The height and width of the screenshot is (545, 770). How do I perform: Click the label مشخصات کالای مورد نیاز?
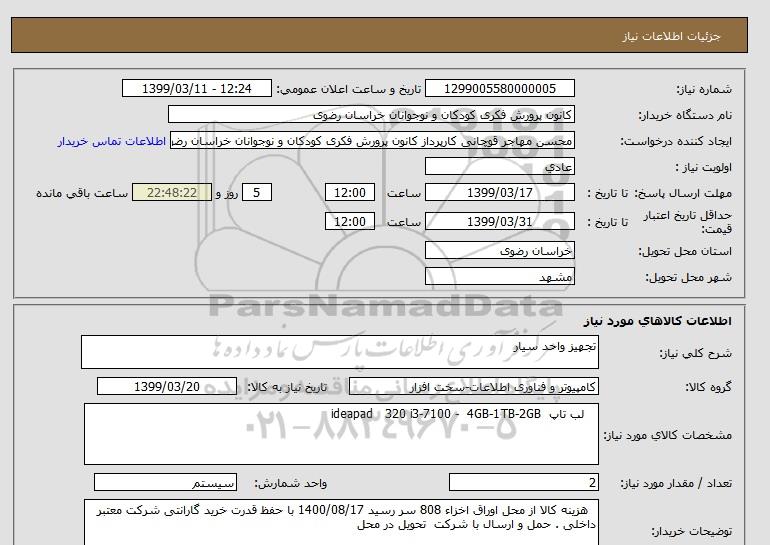coord(667,435)
